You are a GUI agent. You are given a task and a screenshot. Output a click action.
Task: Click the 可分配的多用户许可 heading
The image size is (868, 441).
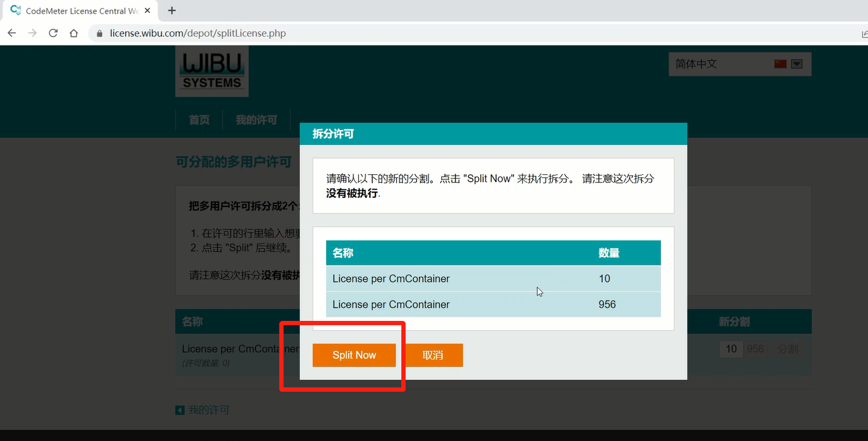tap(234, 162)
